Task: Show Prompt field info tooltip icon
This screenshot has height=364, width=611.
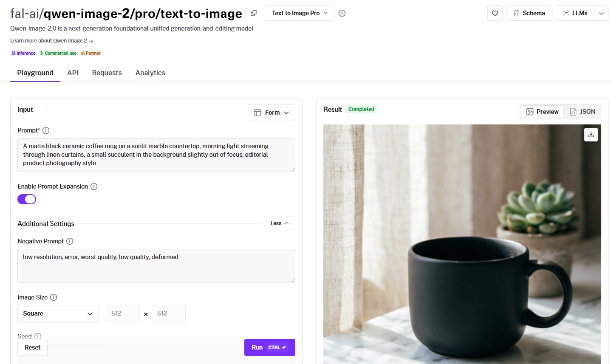Action: point(46,130)
